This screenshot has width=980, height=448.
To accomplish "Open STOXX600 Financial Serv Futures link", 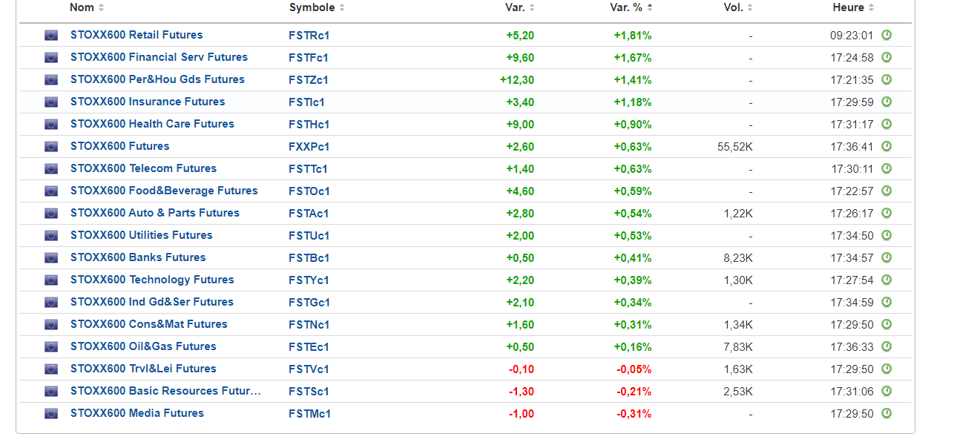I will tap(159, 57).
